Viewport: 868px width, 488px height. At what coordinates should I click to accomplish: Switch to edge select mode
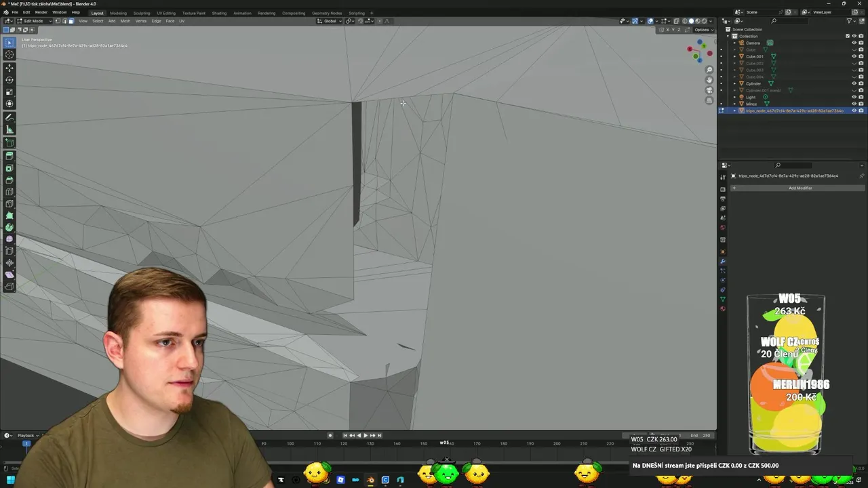(x=64, y=21)
